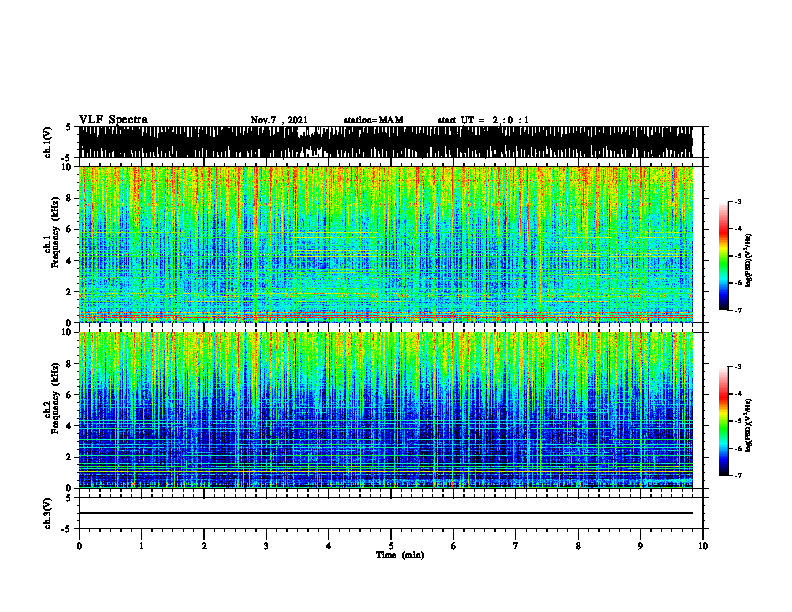The width and height of the screenshot is (792, 612).
Task: Click the ch.2 "Frequency (kHz)" axis label
Action: pos(55,398)
